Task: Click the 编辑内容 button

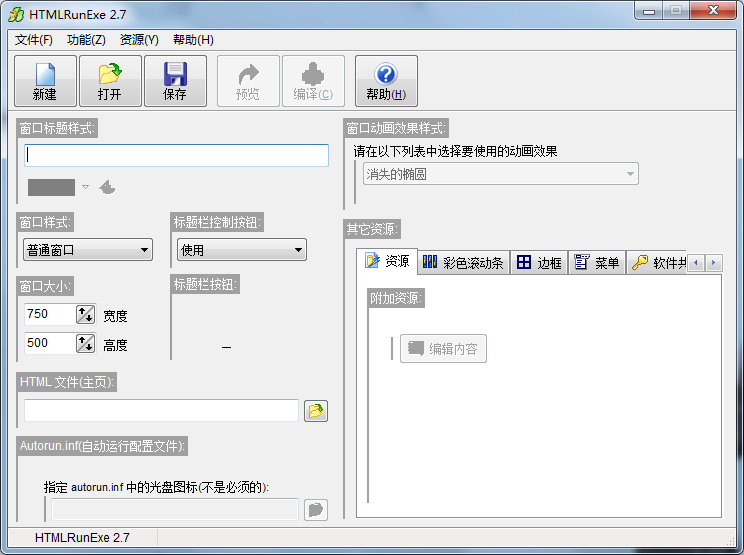Action: point(443,349)
